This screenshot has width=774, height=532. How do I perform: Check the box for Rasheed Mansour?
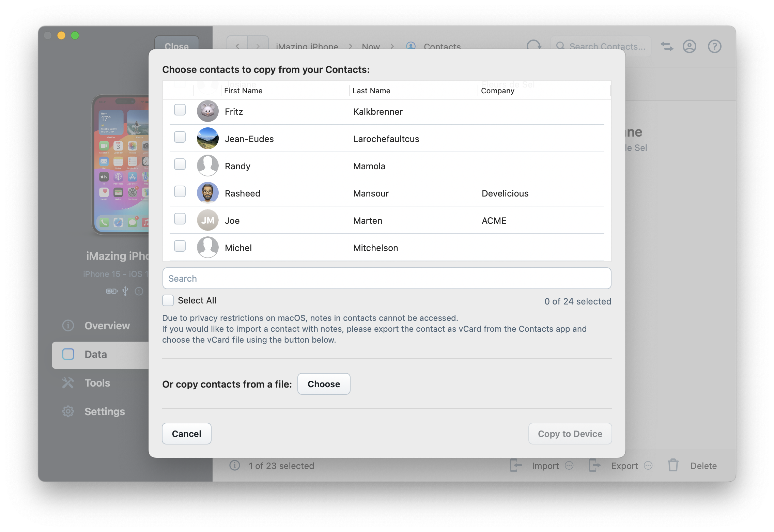pyautogui.click(x=180, y=192)
